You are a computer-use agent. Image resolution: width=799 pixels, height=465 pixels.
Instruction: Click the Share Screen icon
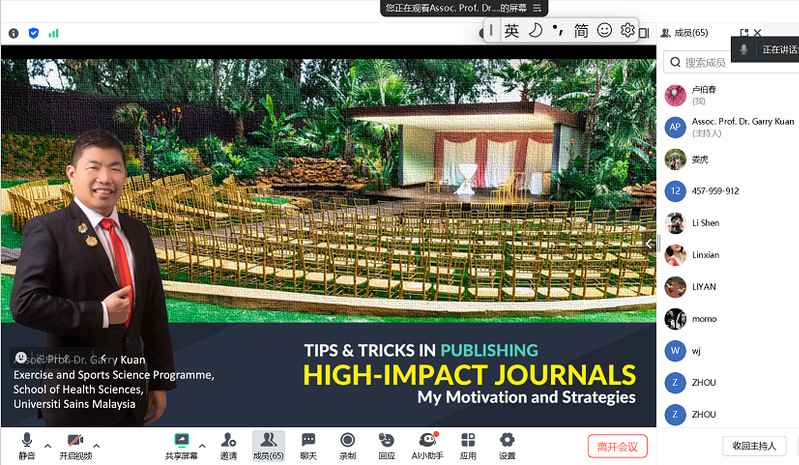(x=181, y=442)
